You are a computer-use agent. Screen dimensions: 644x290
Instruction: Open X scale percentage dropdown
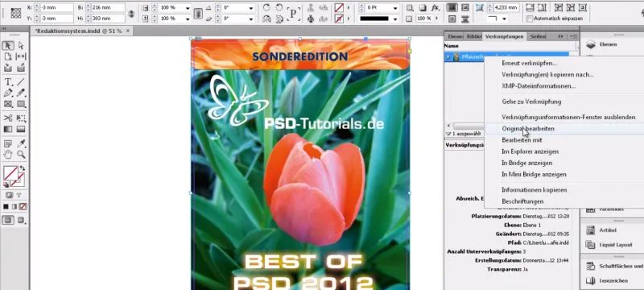click(188, 8)
